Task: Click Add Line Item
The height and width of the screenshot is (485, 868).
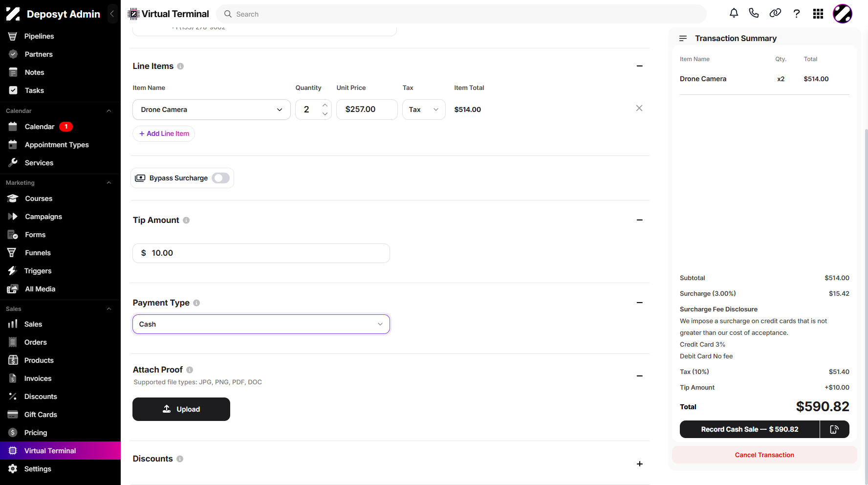Action: click(164, 133)
